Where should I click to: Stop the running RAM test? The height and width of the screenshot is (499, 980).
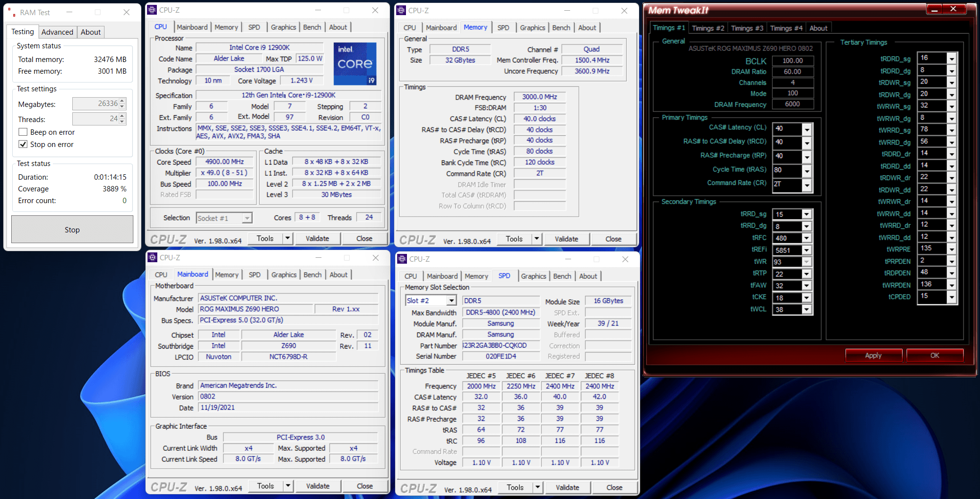click(x=72, y=229)
